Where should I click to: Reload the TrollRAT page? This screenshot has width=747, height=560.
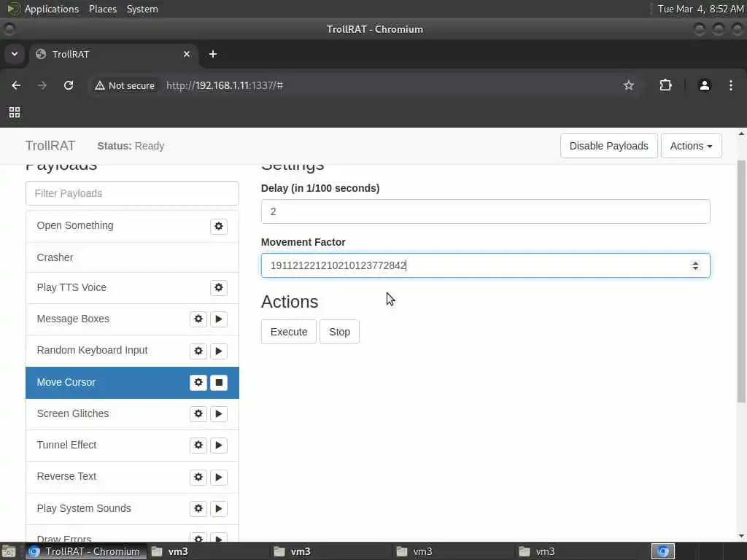[x=69, y=85]
